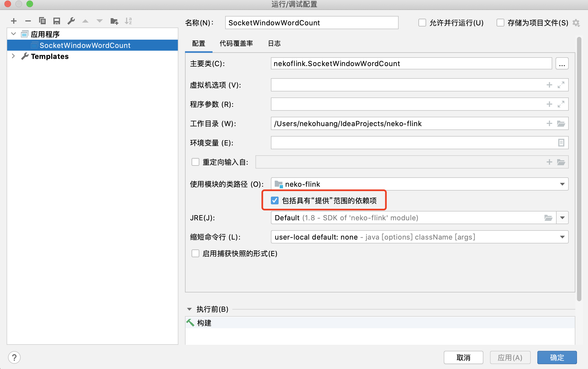
Task: Browse main class with ellipsis button
Action: [562, 64]
